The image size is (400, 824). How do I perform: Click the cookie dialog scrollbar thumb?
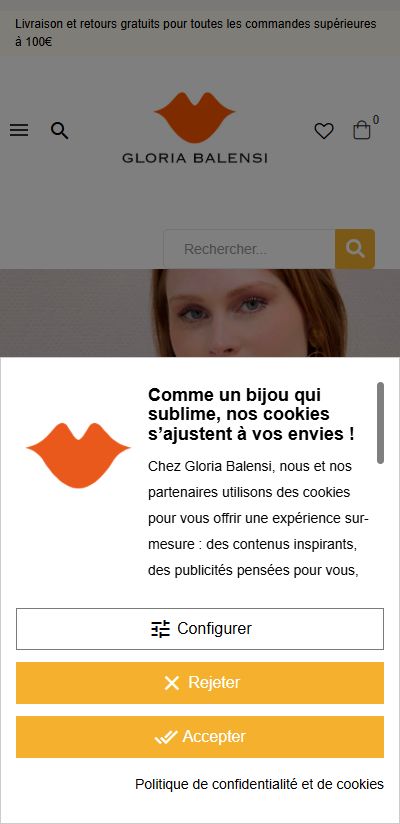(x=381, y=423)
